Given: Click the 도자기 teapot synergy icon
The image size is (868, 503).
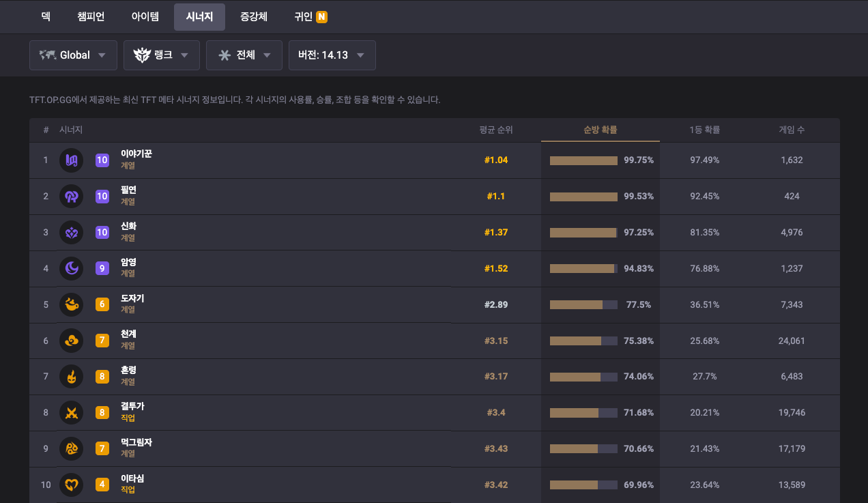Looking at the screenshot, I should pos(71,304).
